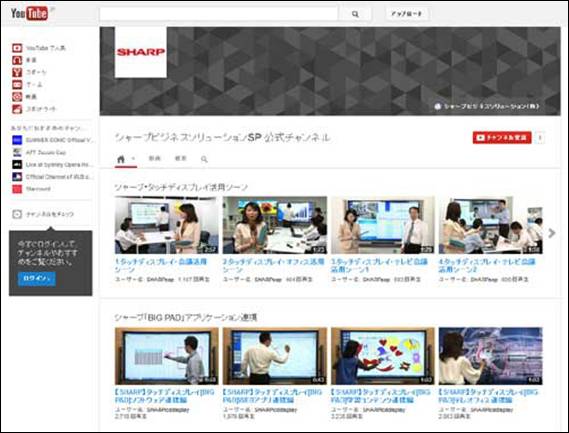
Task: Open title link under third BIG PAD video
Action: (x=381, y=396)
